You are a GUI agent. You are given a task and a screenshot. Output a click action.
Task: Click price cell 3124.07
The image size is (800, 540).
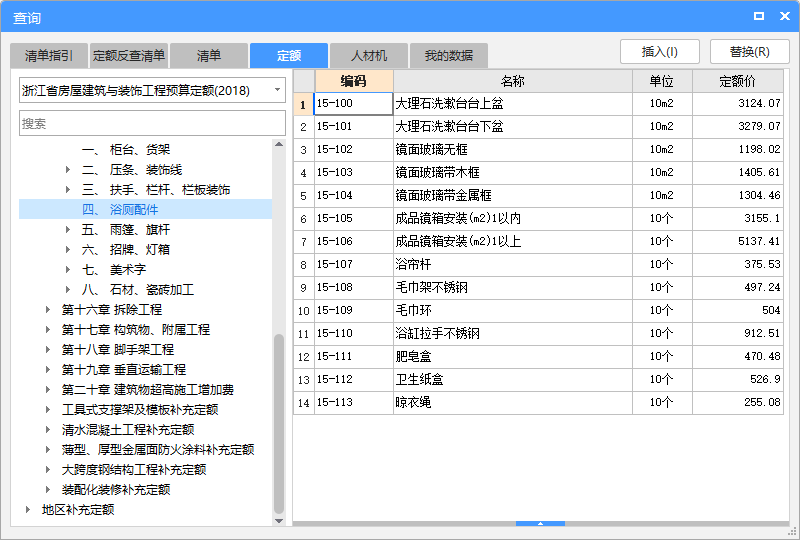click(738, 104)
